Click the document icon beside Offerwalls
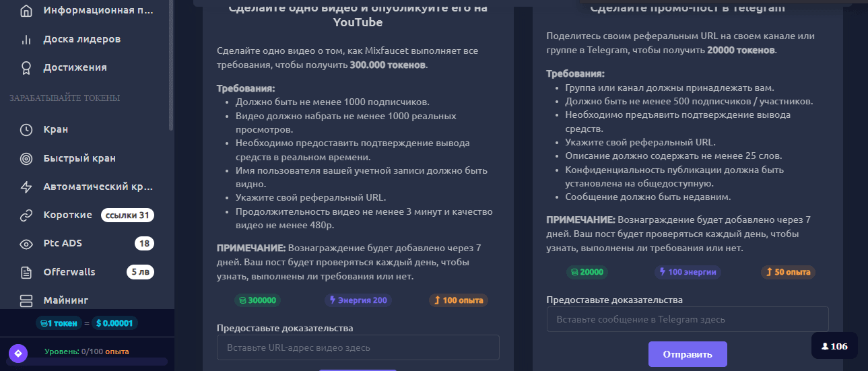The height and width of the screenshot is (371, 868). click(x=26, y=272)
